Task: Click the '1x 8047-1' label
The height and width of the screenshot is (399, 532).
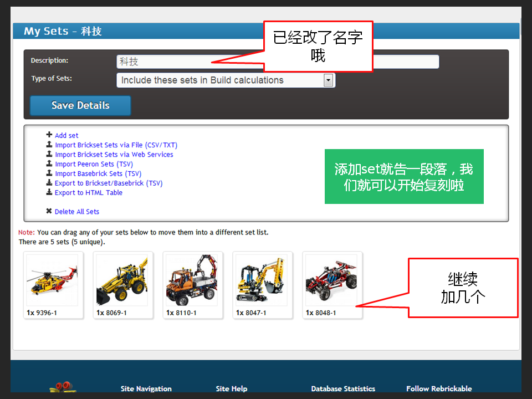Action: [251, 313]
